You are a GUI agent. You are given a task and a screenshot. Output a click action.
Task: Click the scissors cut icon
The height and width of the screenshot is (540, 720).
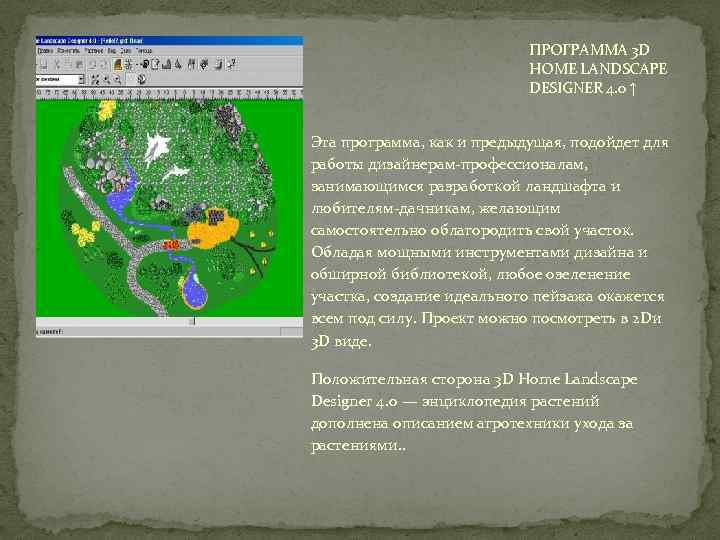tap(57, 65)
